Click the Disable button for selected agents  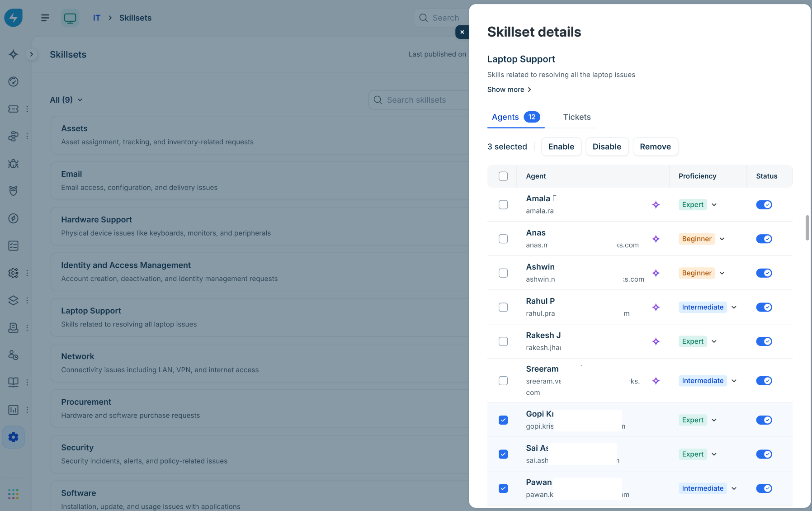coord(607,147)
